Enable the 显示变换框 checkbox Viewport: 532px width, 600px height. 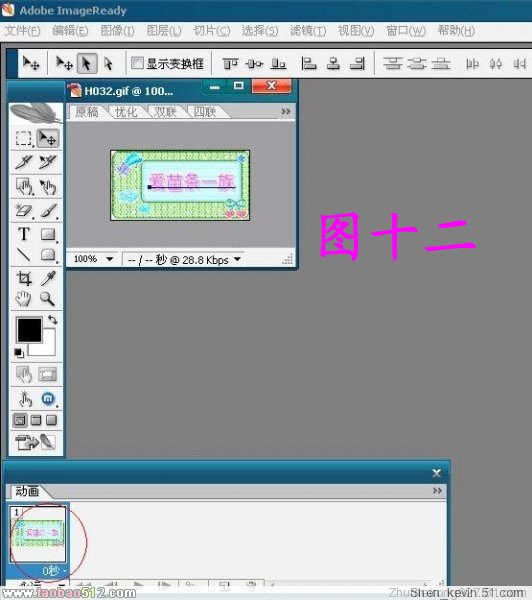click(x=137, y=63)
